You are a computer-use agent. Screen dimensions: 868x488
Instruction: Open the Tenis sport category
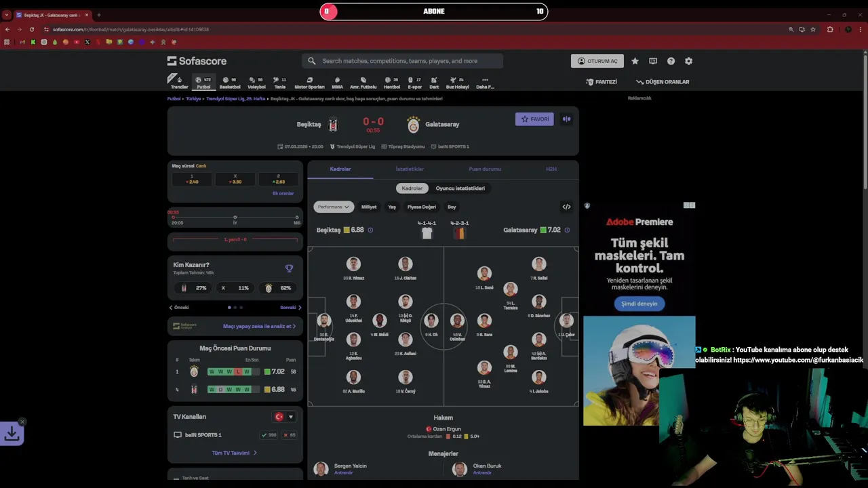(x=279, y=83)
